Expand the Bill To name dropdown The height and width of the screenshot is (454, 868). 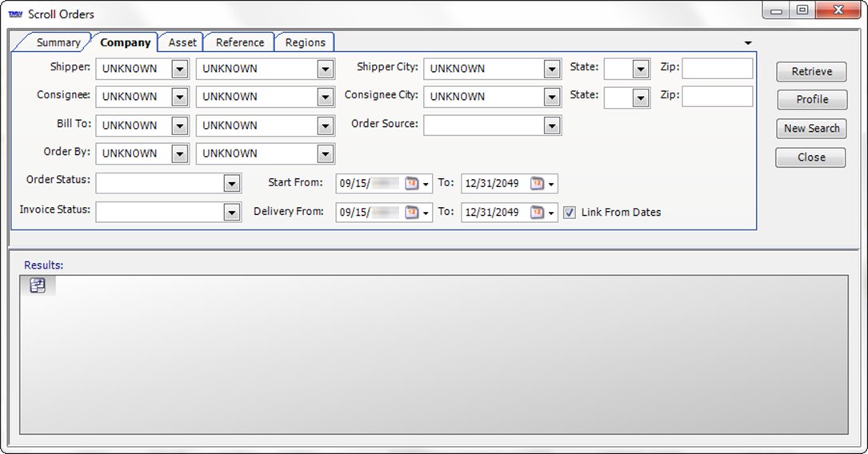point(326,125)
